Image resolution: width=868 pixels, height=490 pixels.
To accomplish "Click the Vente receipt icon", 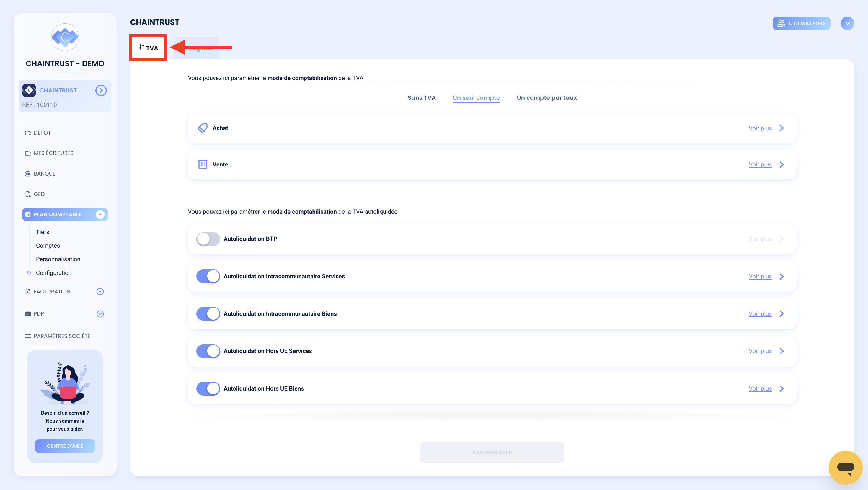I will pyautogui.click(x=203, y=164).
